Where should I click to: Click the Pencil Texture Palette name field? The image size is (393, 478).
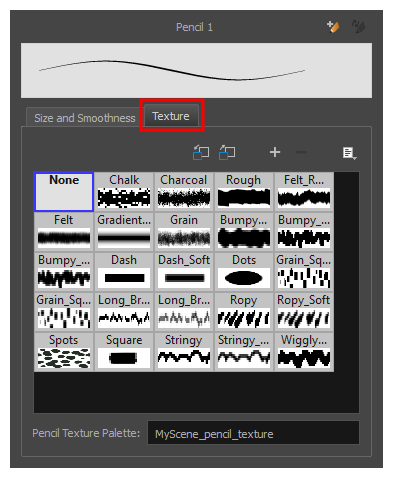pyautogui.click(x=253, y=433)
